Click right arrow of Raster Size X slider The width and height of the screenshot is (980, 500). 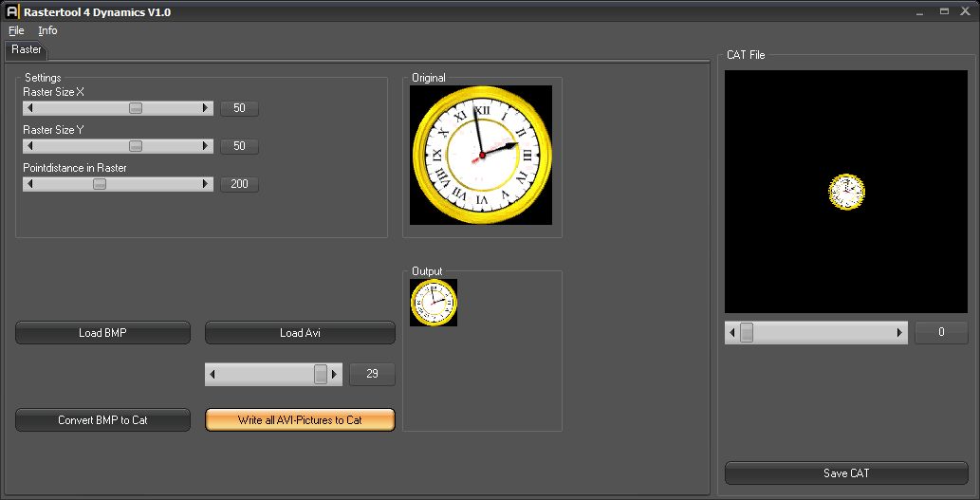pyautogui.click(x=206, y=108)
